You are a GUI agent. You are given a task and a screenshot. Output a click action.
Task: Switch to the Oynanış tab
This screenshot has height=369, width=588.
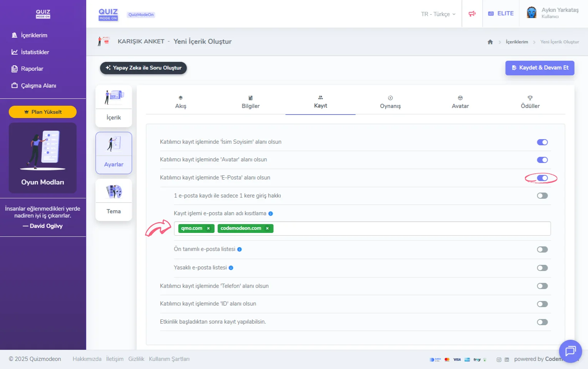coord(390,102)
